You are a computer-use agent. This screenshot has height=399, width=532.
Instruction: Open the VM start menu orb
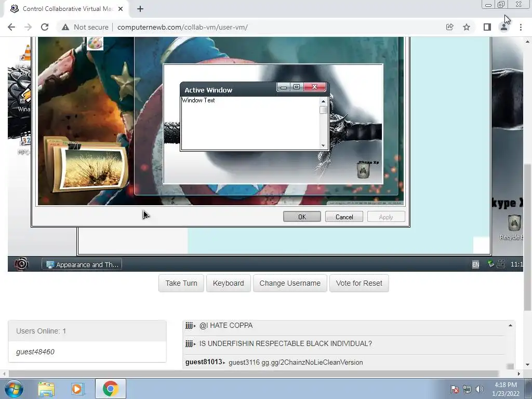[21, 264]
